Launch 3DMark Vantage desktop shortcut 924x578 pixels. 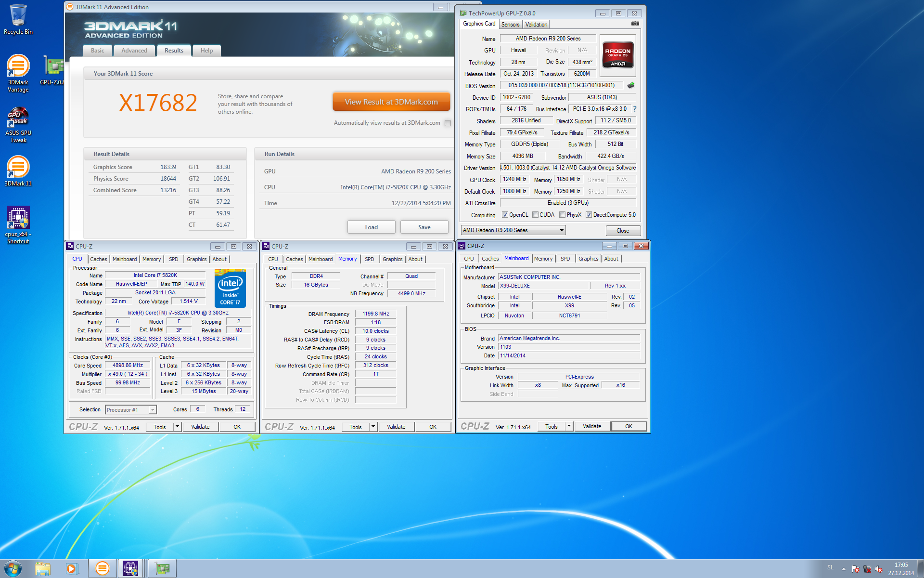point(18,73)
